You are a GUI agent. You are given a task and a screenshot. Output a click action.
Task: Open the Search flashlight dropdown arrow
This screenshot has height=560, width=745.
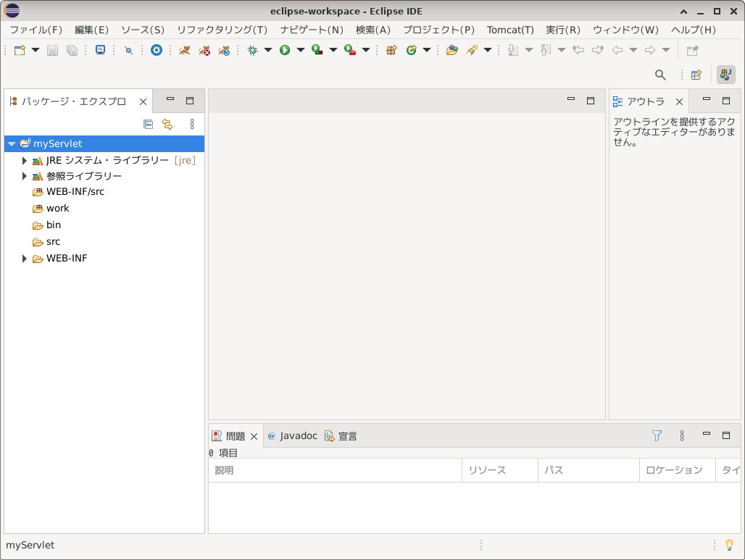click(488, 50)
